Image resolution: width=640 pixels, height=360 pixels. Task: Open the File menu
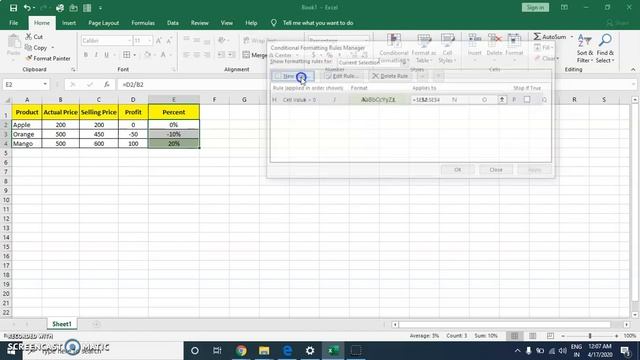click(x=13, y=23)
